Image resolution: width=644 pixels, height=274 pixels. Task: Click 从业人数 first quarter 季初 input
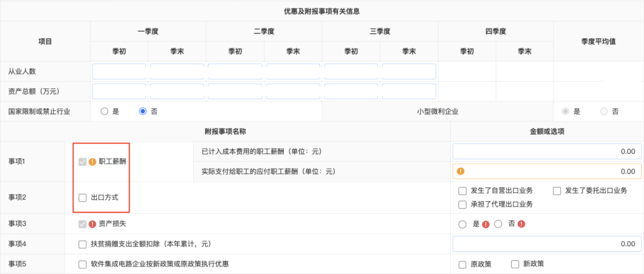click(x=119, y=72)
